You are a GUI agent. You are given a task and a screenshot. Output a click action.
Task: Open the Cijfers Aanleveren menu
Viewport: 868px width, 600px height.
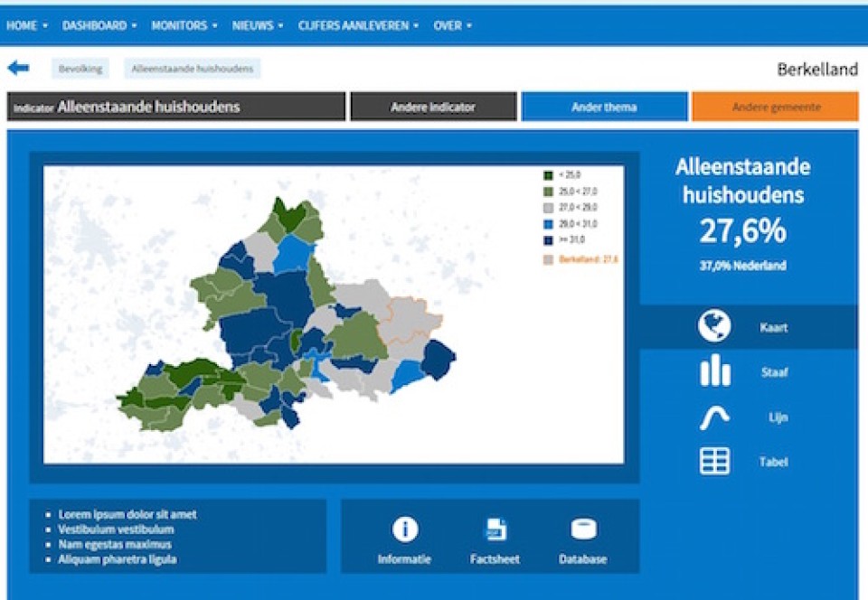pyautogui.click(x=358, y=26)
